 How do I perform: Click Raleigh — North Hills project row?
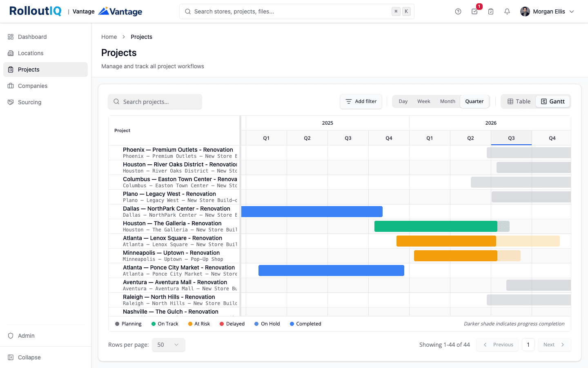[x=174, y=300]
